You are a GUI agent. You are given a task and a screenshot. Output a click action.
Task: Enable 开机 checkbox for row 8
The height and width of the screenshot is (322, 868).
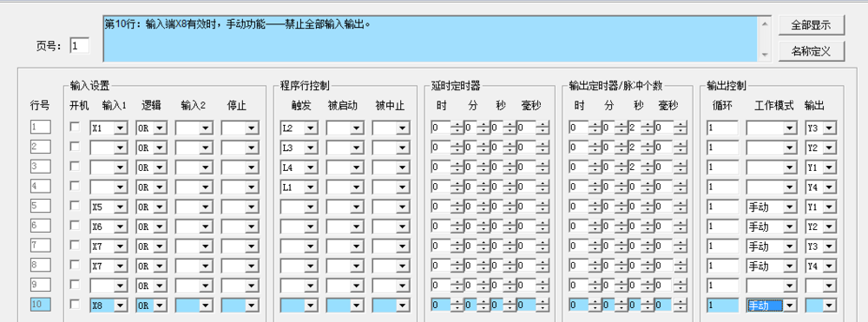75,265
